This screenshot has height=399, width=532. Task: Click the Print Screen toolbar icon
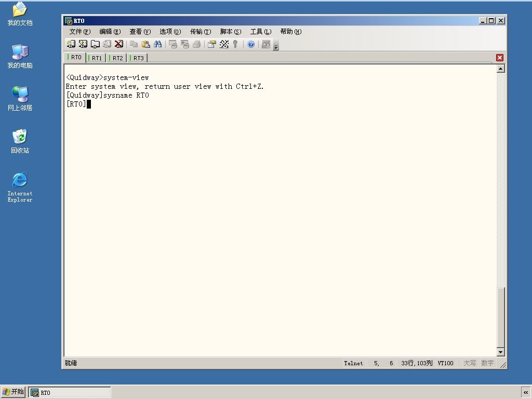[x=173, y=44]
